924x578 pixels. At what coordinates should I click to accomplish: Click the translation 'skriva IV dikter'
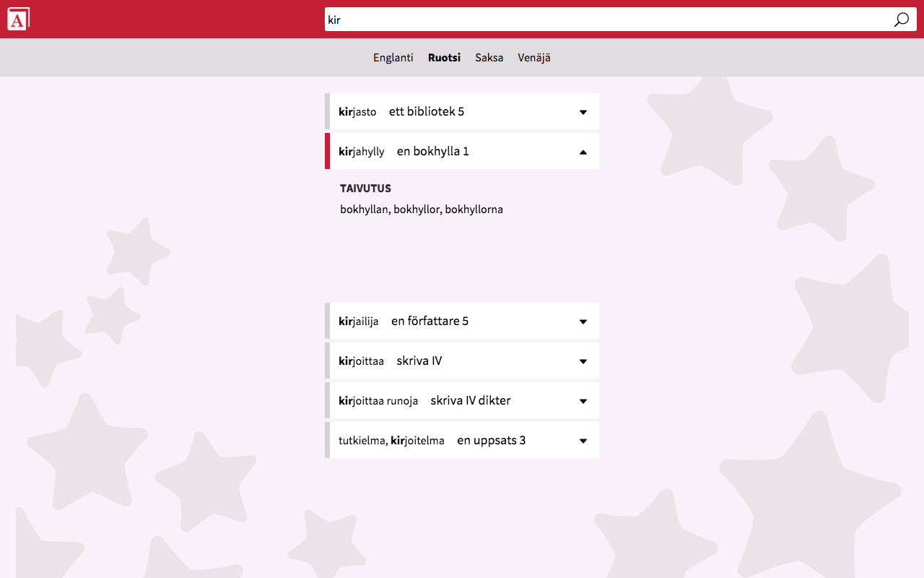(471, 401)
